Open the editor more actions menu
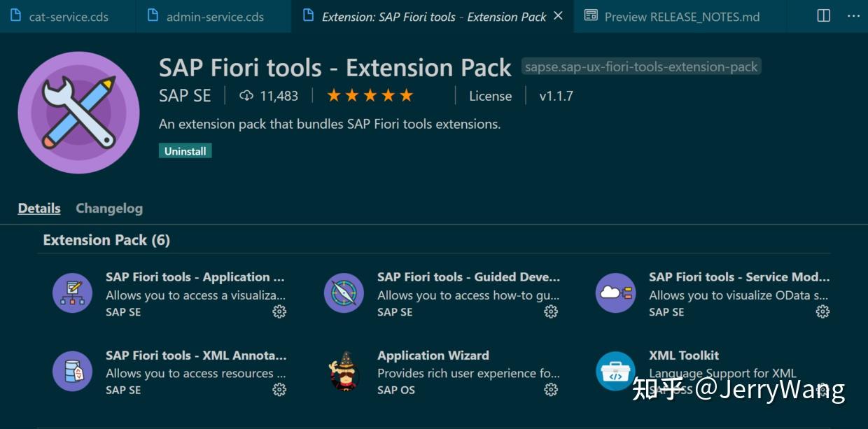Viewport: 868px width, 429px height. 853,15
